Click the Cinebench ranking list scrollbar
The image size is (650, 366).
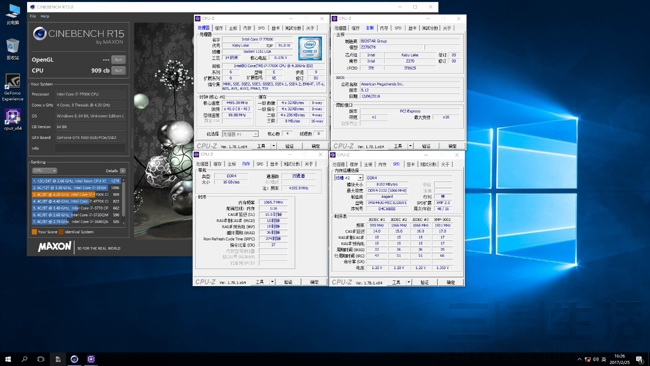tap(124, 202)
